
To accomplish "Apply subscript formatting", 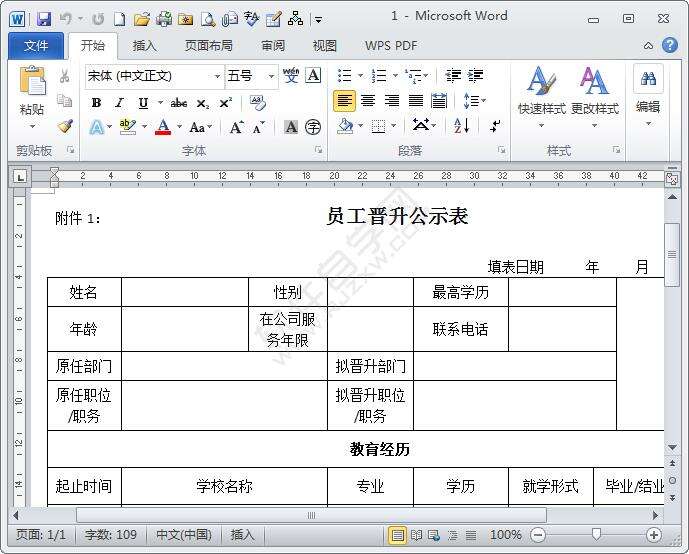I will pos(203,104).
